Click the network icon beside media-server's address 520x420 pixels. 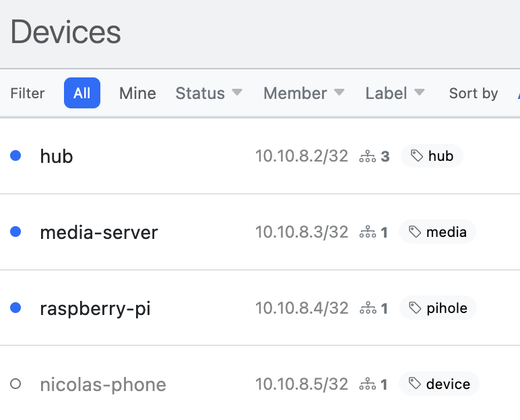click(368, 232)
